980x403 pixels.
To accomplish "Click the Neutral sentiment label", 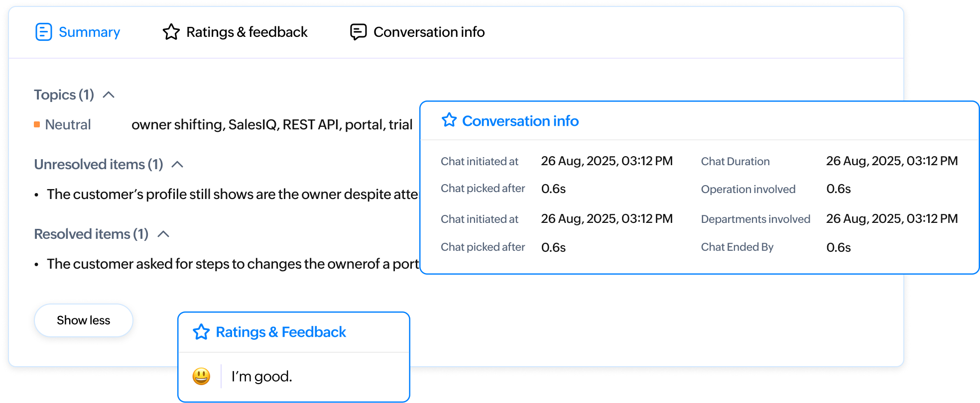I will point(68,124).
